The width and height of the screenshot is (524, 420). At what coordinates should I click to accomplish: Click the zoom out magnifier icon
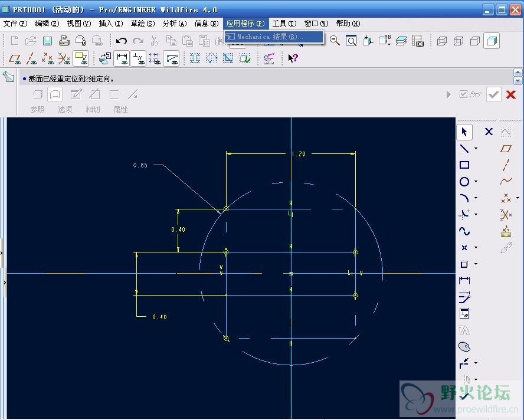[x=335, y=41]
